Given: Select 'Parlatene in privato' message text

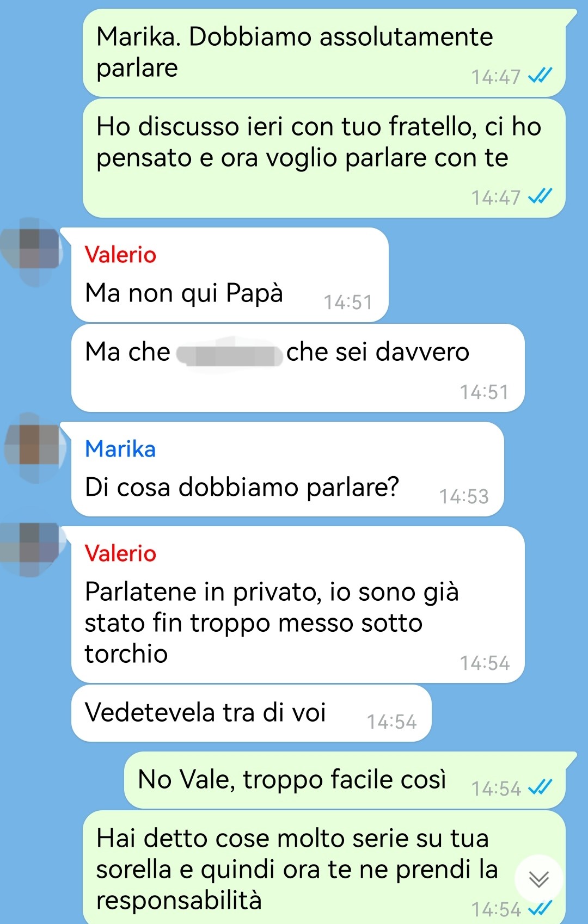Looking at the screenshot, I should click(272, 623).
